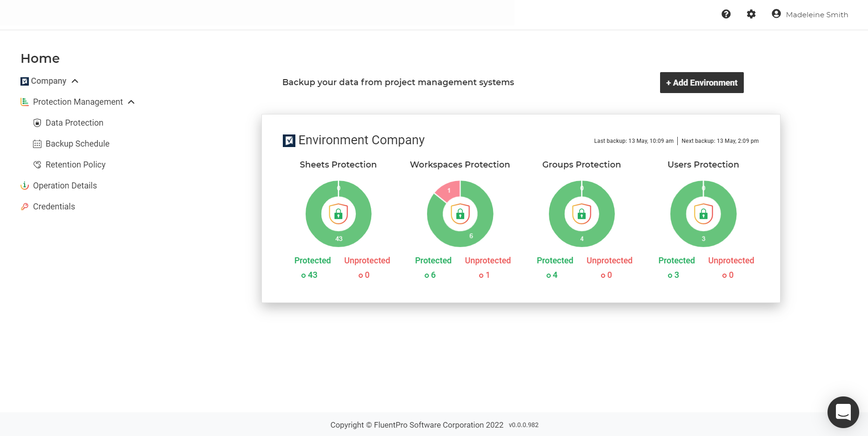Click the lock shield in Sheets Protection chart
Viewport: 868px width, 436px height.
[339, 214]
